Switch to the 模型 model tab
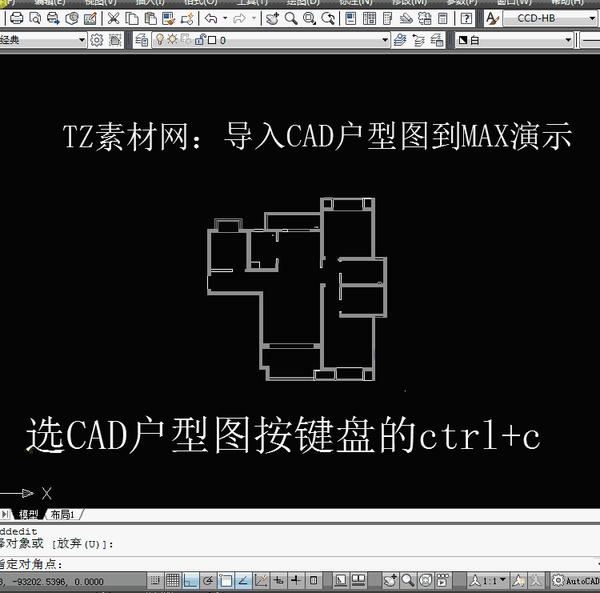 (x=28, y=515)
